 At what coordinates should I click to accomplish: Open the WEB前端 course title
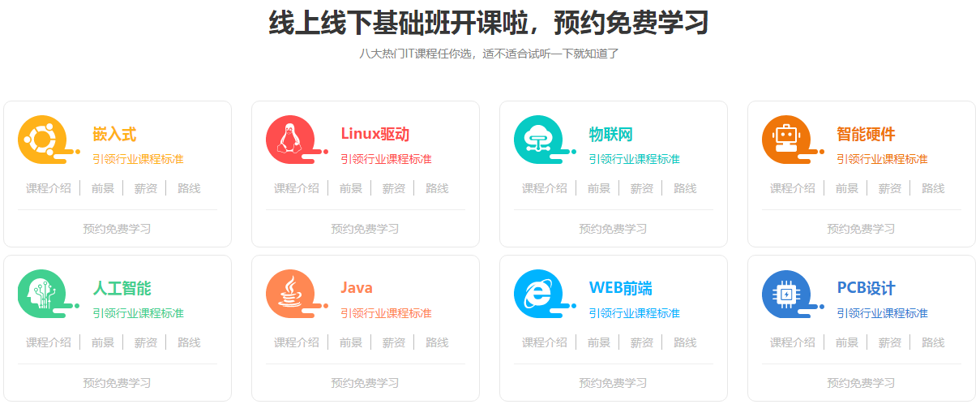tap(620, 288)
